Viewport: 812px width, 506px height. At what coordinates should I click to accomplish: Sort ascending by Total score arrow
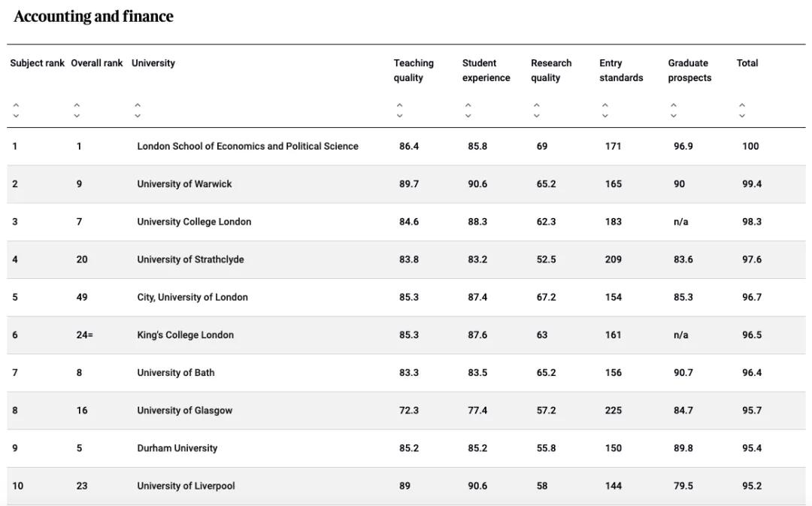[x=741, y=106]
